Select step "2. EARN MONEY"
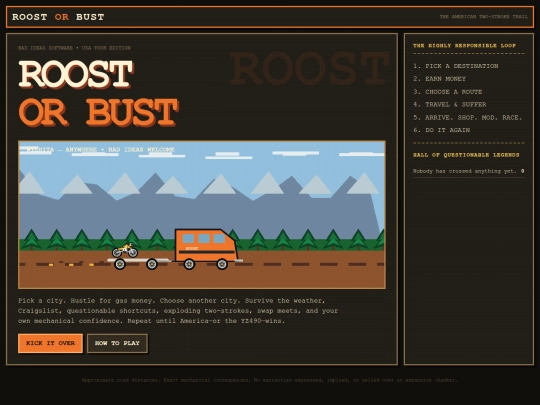 [439, 79]
